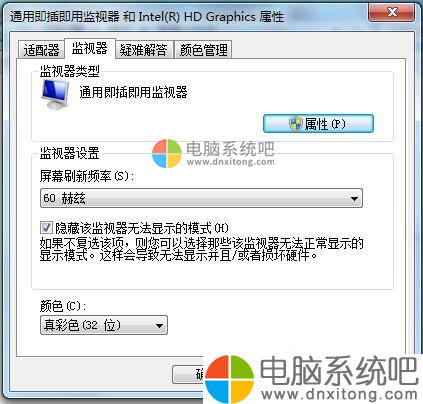The height and width of the screenshot is (404, 423).
Task: Click the 通用即插即用监视器 monitor name text
Action: [133, 92]
